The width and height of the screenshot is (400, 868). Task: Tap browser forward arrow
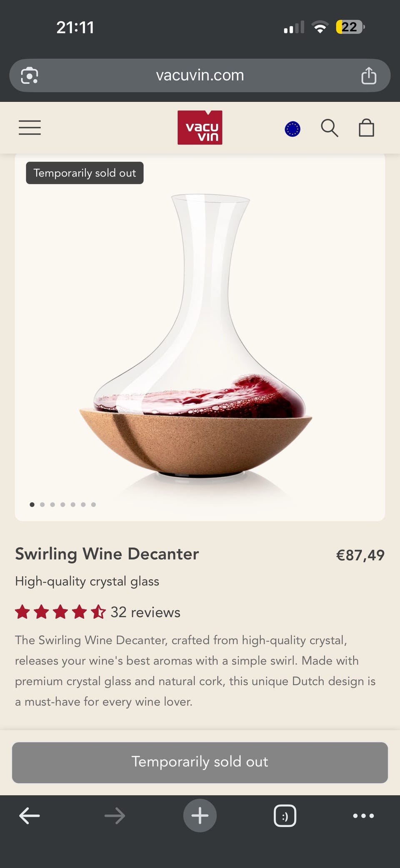click(115, 815)
